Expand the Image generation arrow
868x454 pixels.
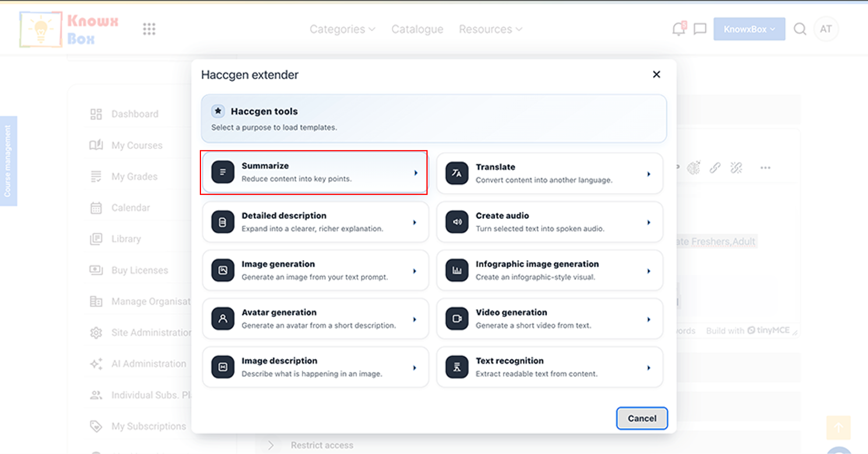coord(414,271)
